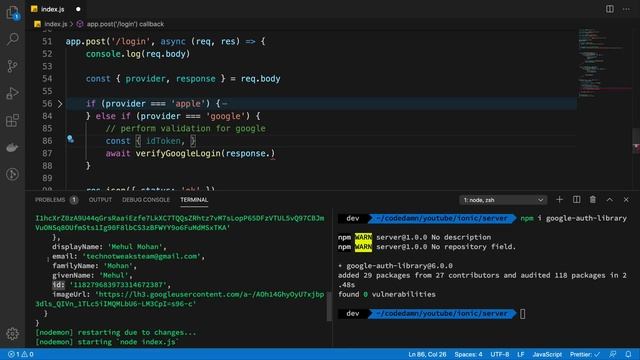Click Ln 86, Col 26 in status bar
The width and height of the screenshot is (640, 360).
427,354
